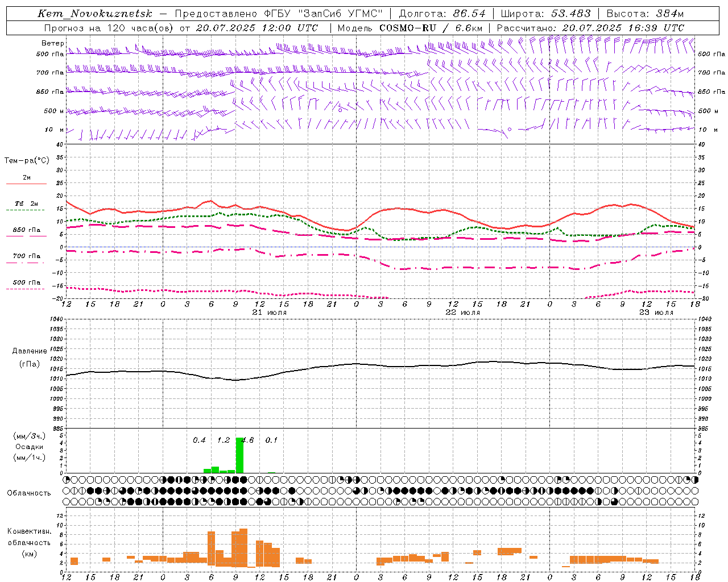Click the 0.4 precipitation value
728x582 pixels.
199,440
